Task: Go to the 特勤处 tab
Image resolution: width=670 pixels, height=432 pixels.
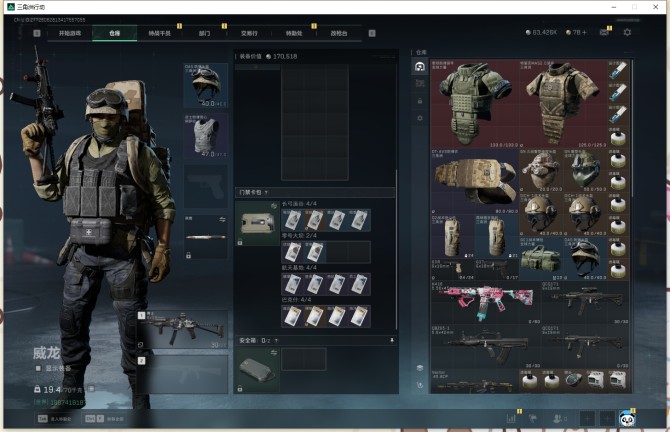Action: tap(294, 33)
